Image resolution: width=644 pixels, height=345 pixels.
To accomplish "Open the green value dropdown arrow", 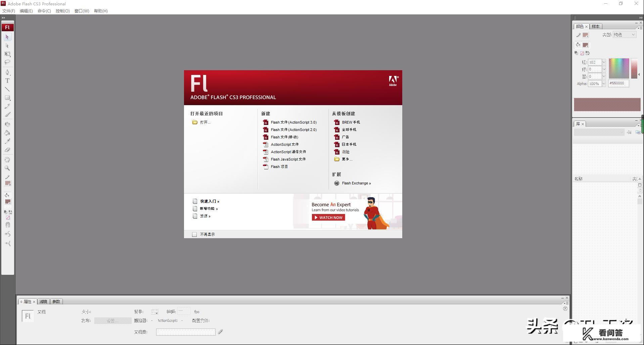I will 604,69.
